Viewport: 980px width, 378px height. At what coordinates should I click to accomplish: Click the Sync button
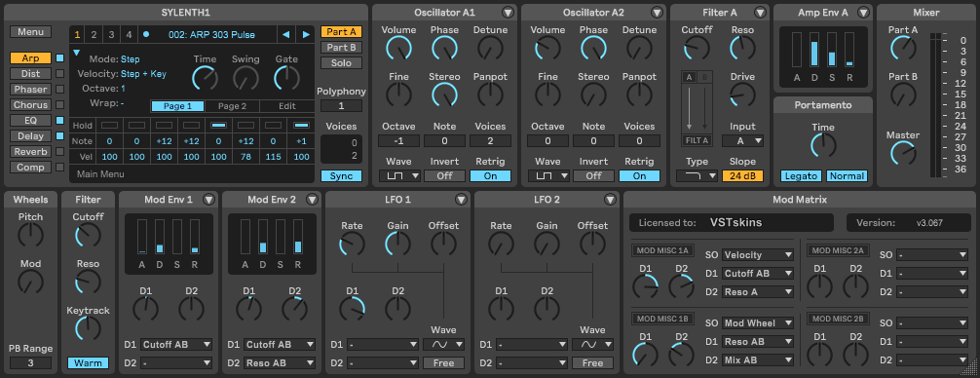(341, 176)
